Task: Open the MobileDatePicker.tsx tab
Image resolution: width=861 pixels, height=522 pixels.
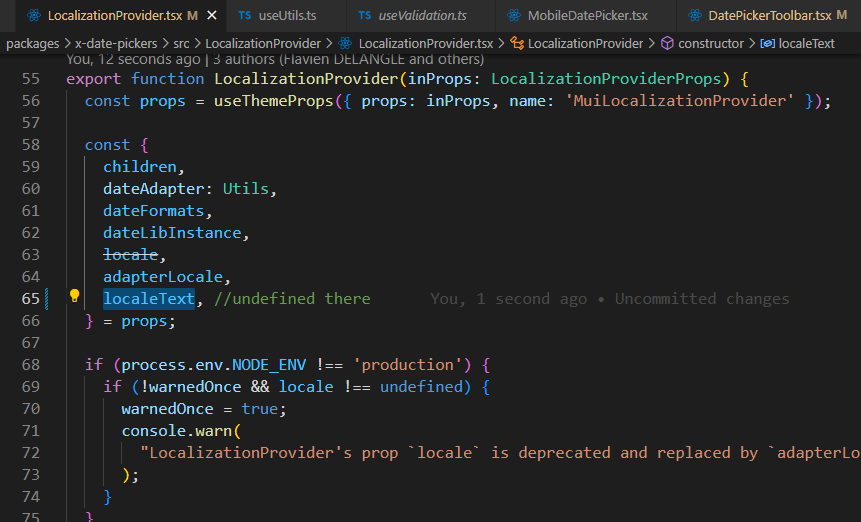Action: tap(587, 15)
